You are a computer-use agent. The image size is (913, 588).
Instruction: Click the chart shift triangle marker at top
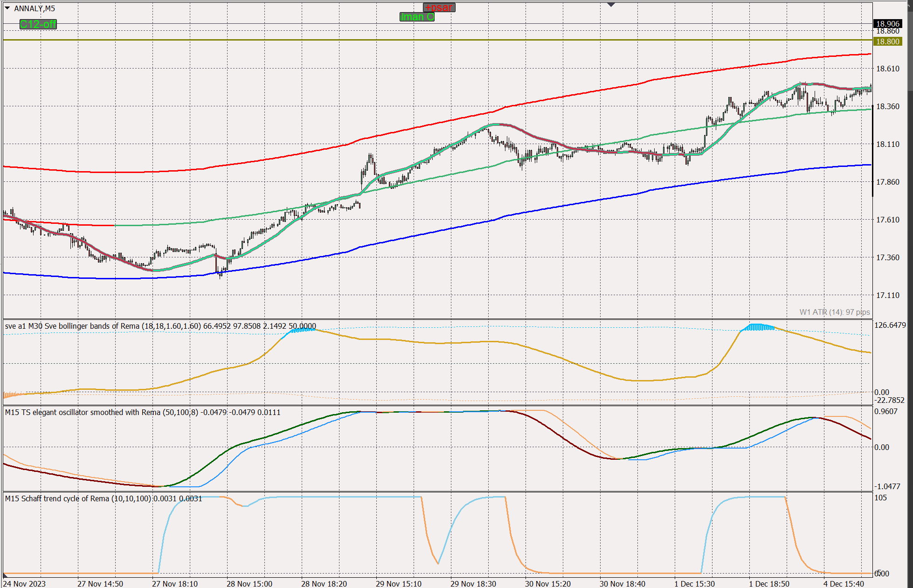click(x=611, y=5)
